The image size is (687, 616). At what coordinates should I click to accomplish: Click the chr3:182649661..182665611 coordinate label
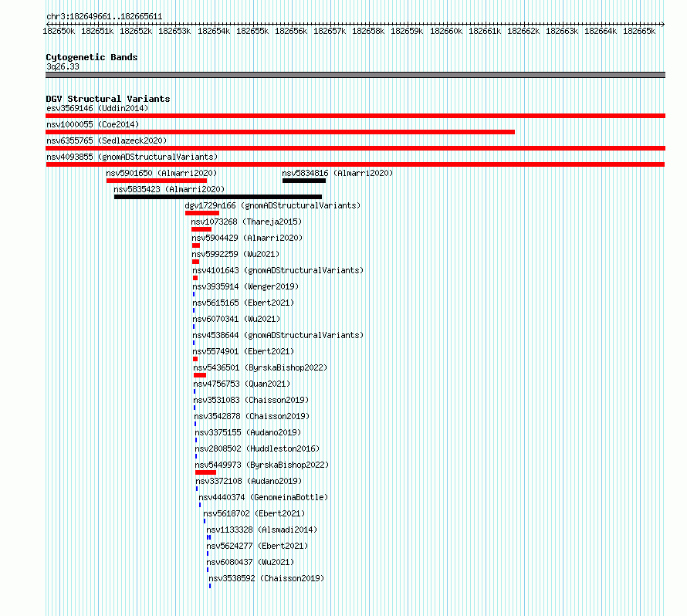[x=104, y=16]
